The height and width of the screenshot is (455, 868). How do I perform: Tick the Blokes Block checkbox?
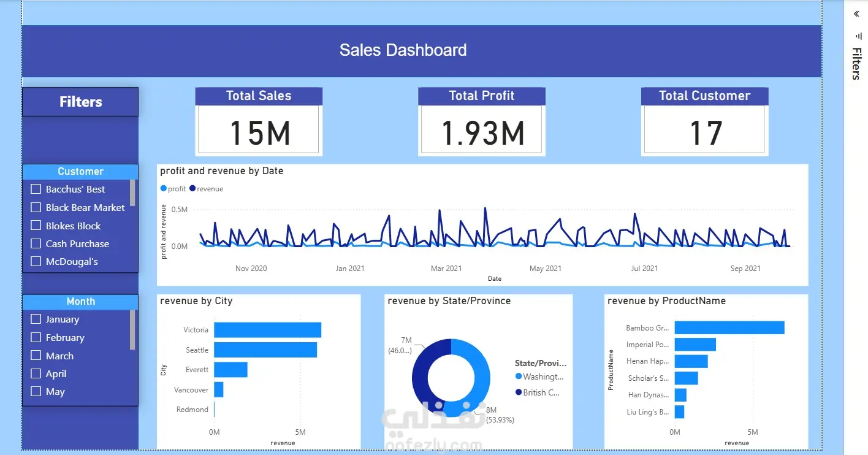[36, 226]
